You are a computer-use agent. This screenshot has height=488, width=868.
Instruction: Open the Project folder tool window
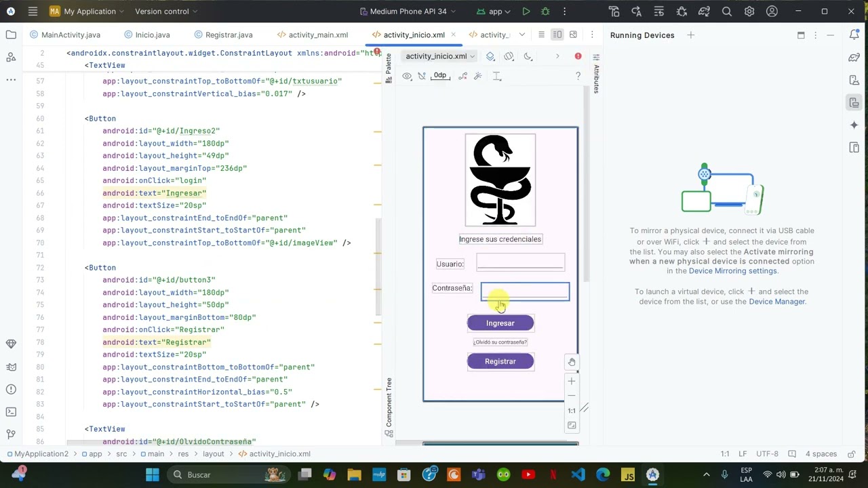point(11,35)
